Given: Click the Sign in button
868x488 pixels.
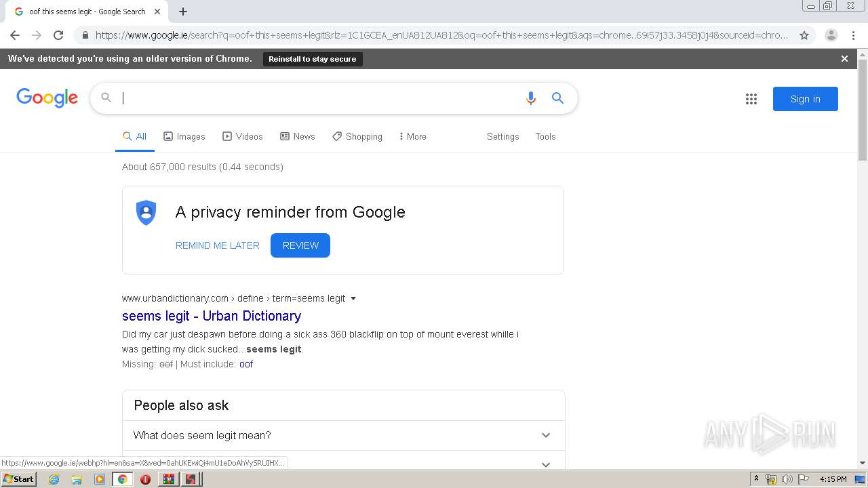Looking at the screenshot, I should (x=806, y=99).
